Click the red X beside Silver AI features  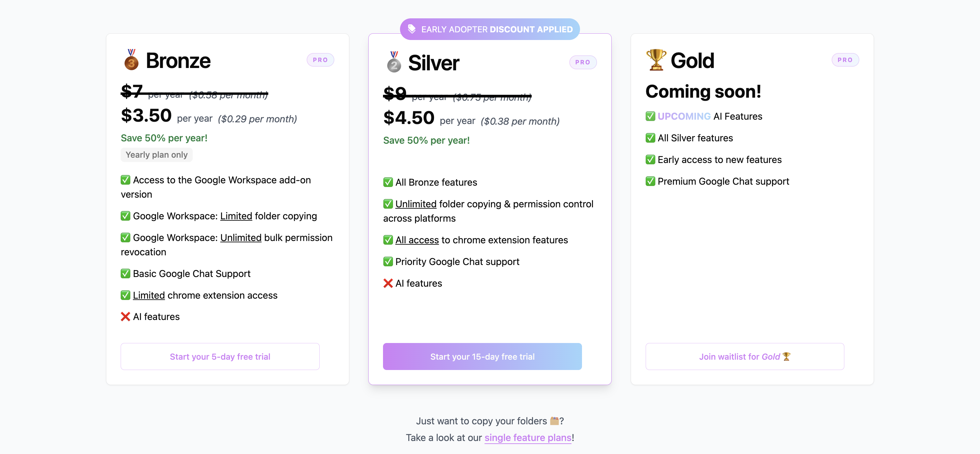click(388, 283)
